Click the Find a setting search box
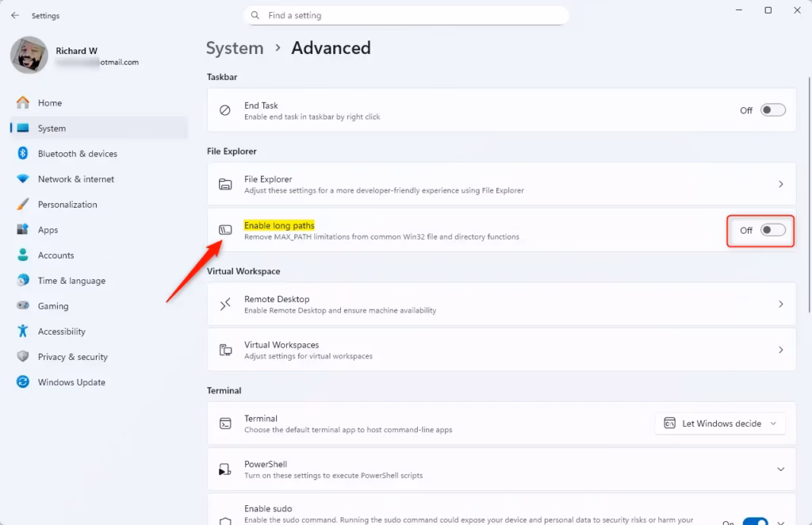Image resolution: width=812 pixels, height=525 pixels. [x=406, y=16]
